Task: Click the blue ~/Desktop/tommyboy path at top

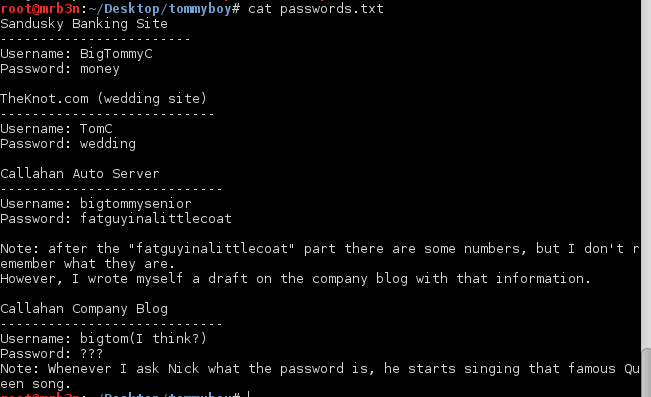Action: (159, 9)
